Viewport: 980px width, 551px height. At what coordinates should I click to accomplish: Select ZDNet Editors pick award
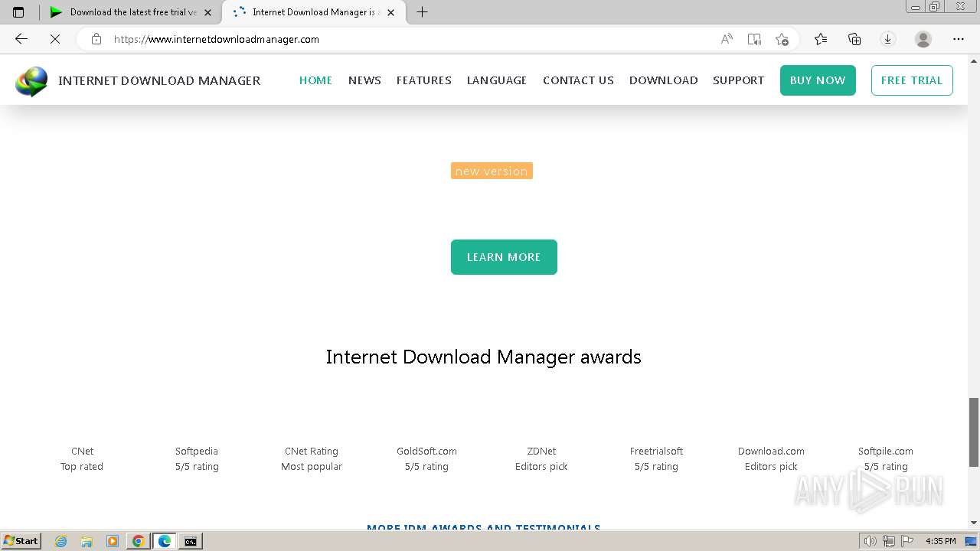click(x=541, y=458)
